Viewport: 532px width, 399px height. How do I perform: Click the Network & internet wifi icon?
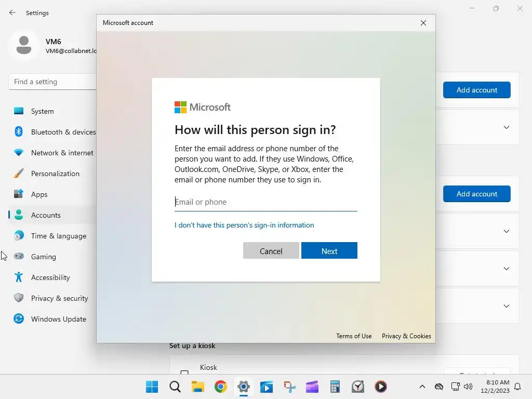click(x=19, y=153)
